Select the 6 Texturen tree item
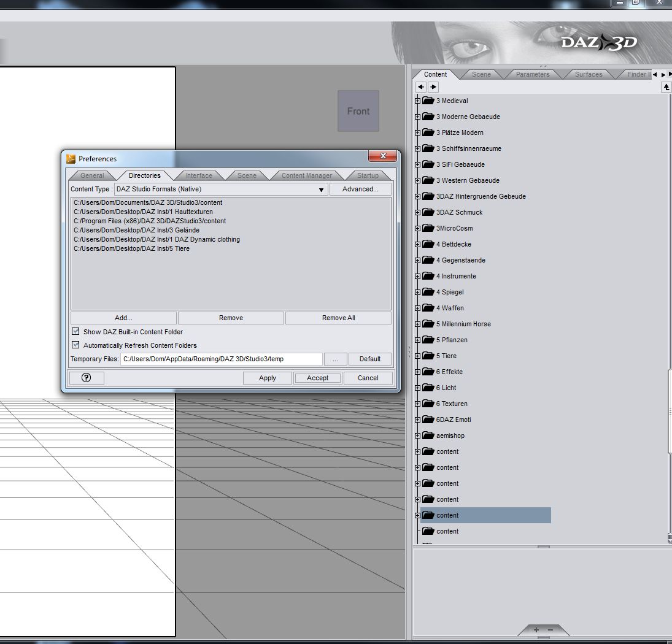Screen dimensions: 672x644 pos(452,404)
